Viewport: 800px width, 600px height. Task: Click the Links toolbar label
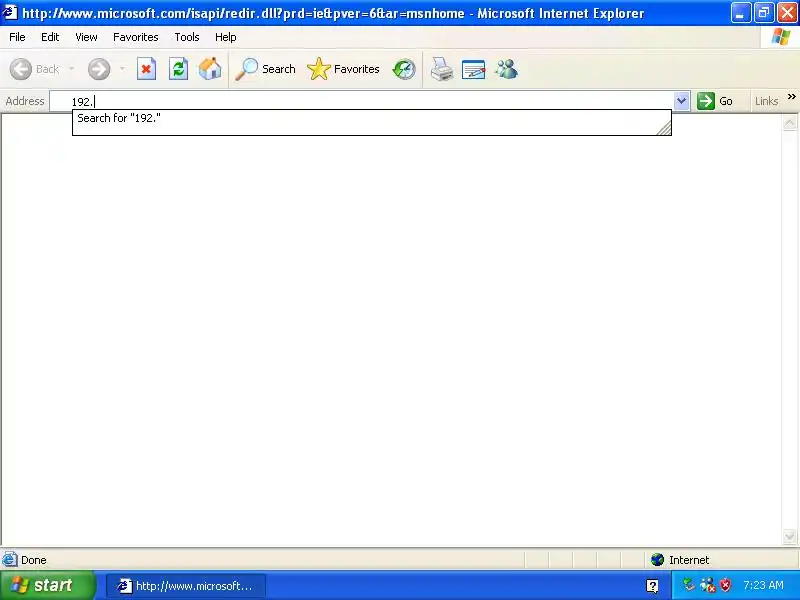click(x=766, y=101)
